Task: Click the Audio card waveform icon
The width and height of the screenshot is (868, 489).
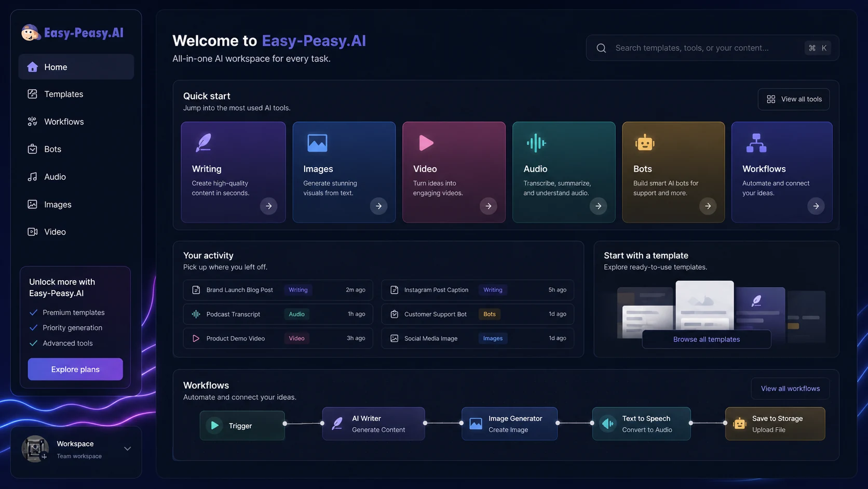Action: click(x=536, y=142)
